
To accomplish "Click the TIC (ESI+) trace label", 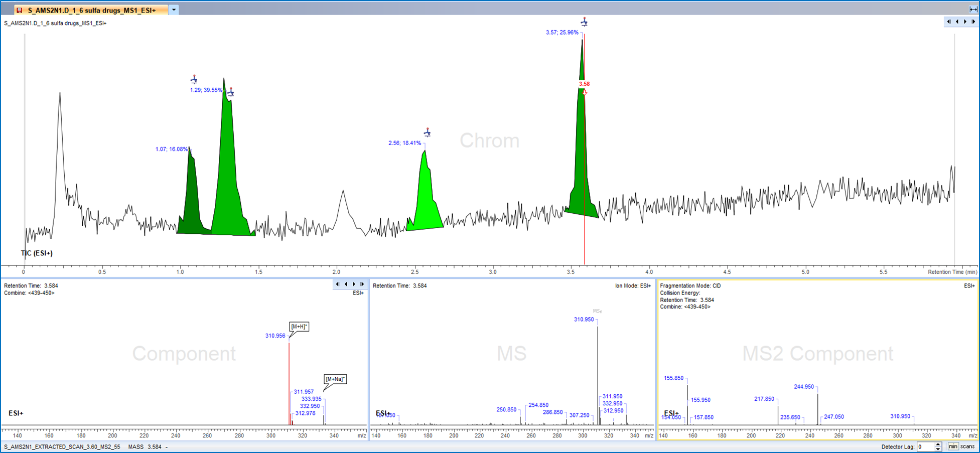I will (x=37, y=253).
